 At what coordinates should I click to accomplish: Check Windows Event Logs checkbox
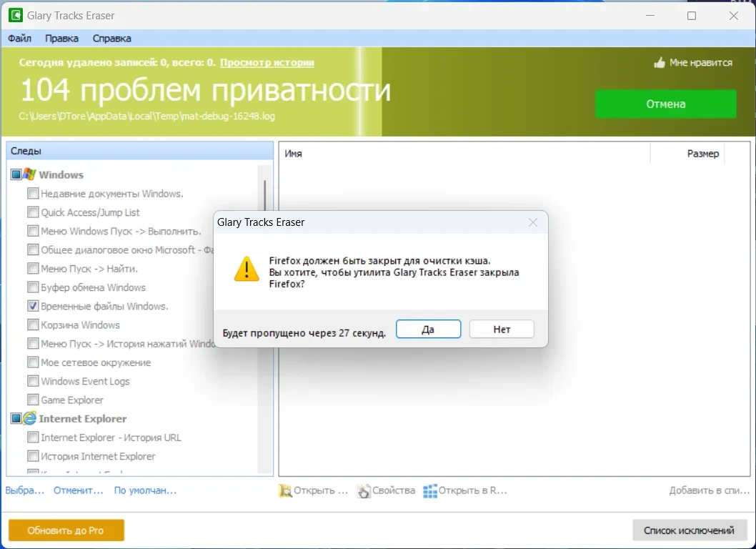click(33, 381)
